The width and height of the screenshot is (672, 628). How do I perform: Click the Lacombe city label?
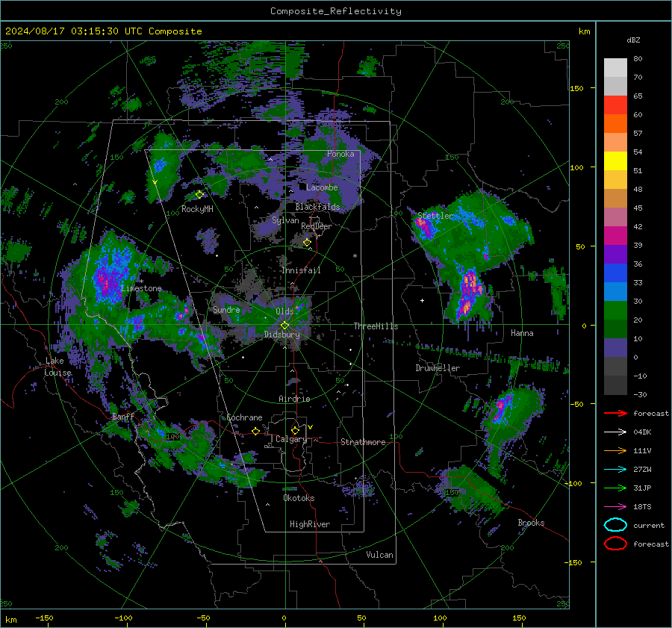[x=322, y=187]
